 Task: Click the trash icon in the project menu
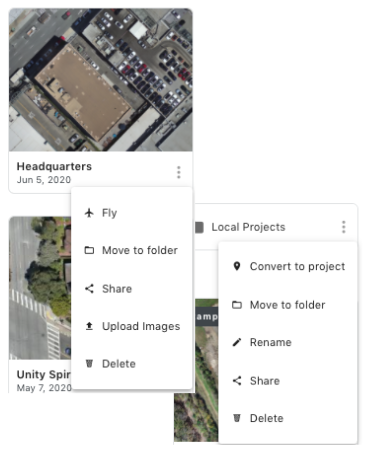tap(89, 363)
